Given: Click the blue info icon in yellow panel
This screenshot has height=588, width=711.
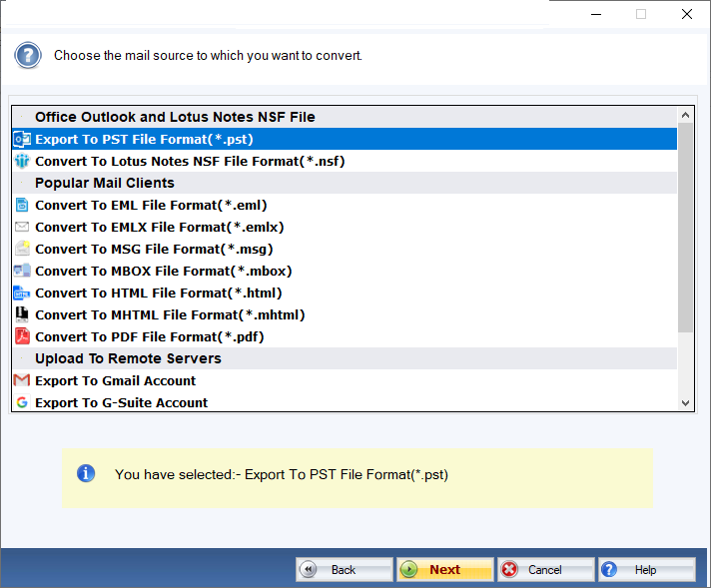Looking at the screenshot, I should (86, 474).
